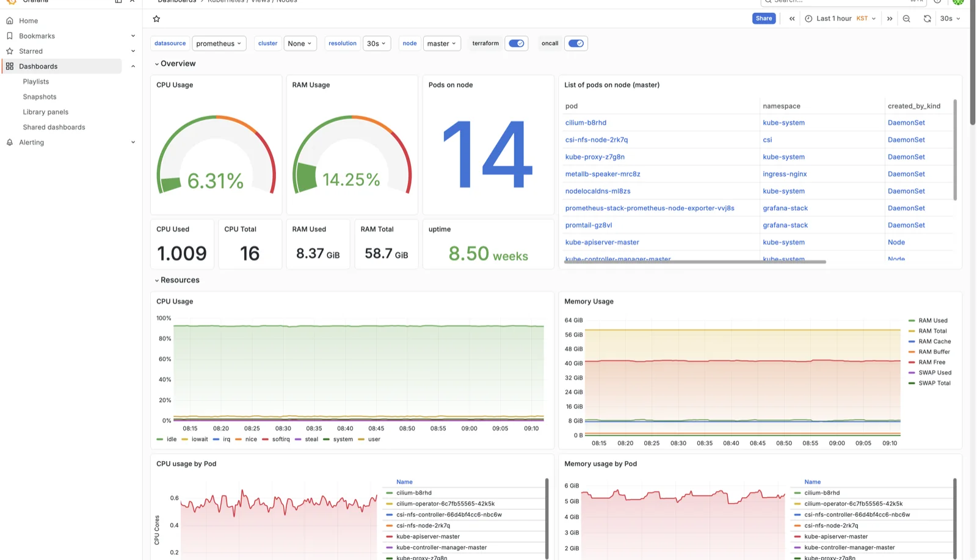This screenshot has width=977, height=560.
Task: Open the 30s auto-refresh interval dropdown
Action: [x=950, y=18]
